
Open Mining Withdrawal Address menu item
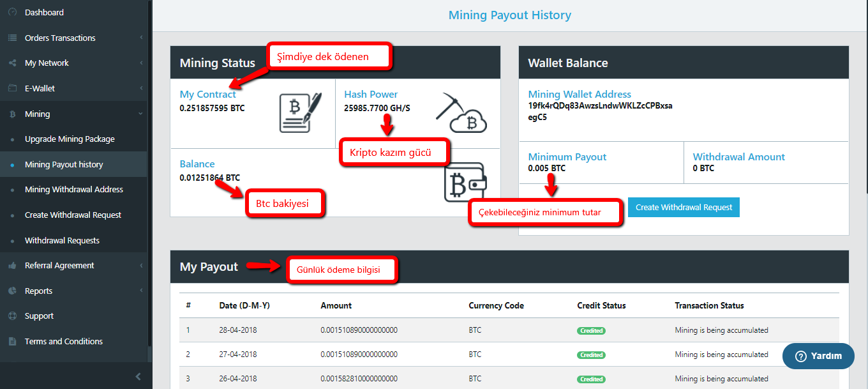[x=73, y=190]
